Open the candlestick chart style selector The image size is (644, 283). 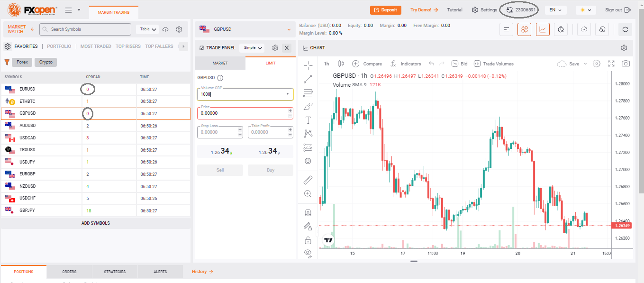(340, 64)
